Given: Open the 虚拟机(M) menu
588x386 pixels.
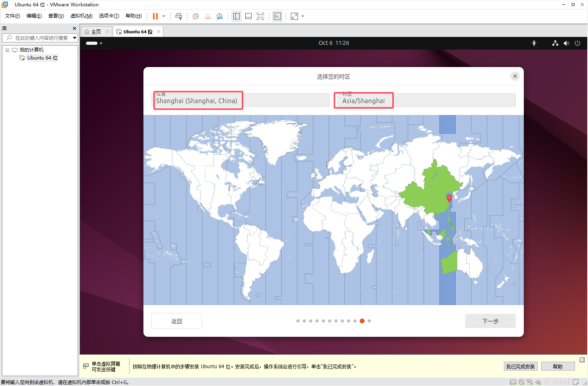Looking at the screenshot, I should 81,16.
